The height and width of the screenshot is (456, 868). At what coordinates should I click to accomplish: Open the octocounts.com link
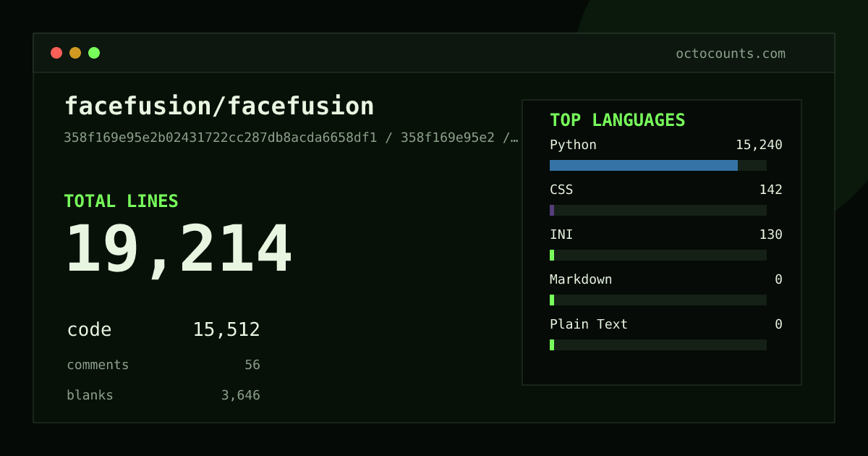[x=731, y=54]
